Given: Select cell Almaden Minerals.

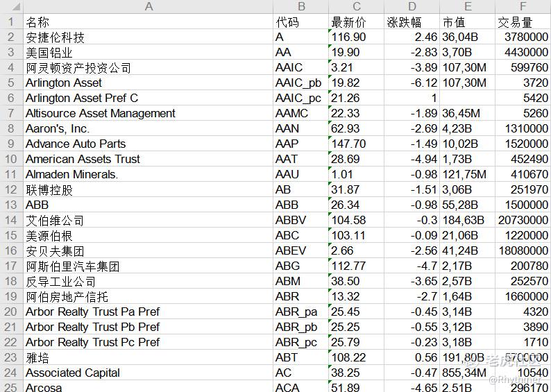Looking at the screenshot, I should pos(148,174).
